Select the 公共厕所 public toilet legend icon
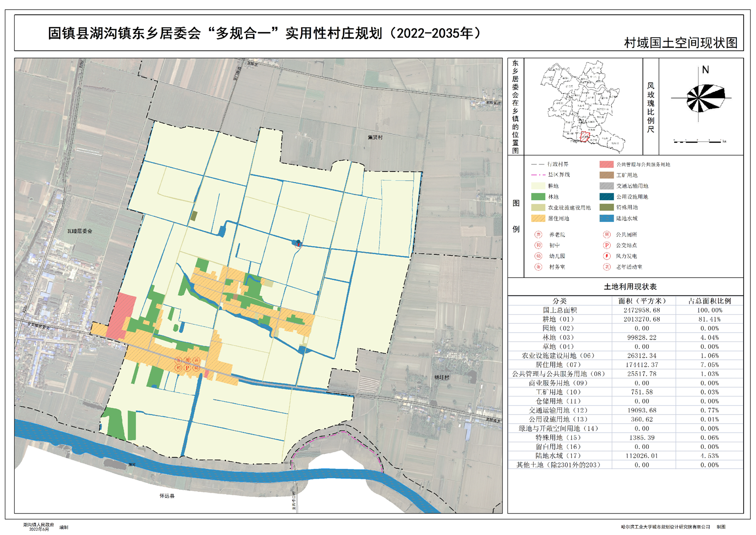This screenshot has width=756, height=535. click(x=606, y=234)
